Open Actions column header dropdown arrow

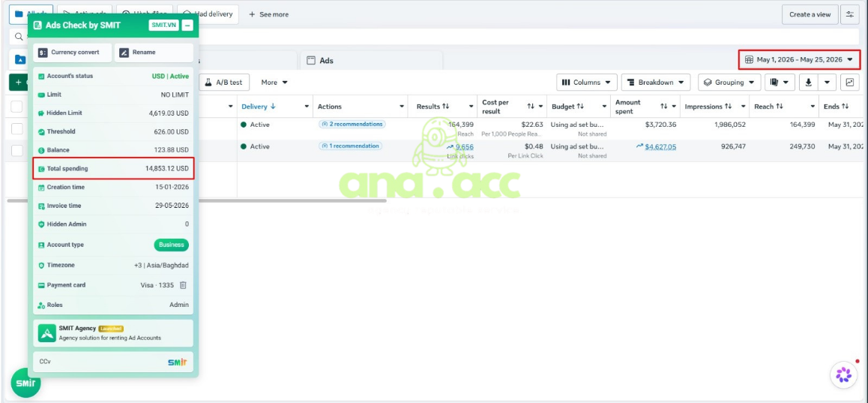[402, 107]
